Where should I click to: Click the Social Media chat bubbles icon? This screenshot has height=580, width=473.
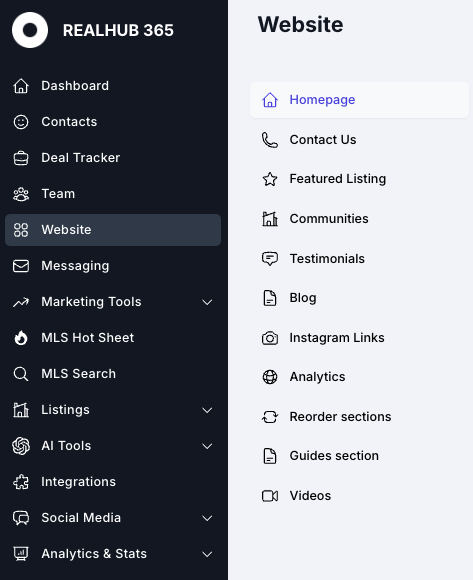click(21, 518)
